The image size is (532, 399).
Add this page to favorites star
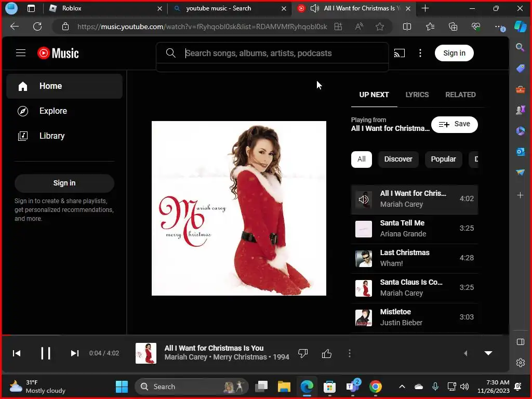tap(380, 26)
